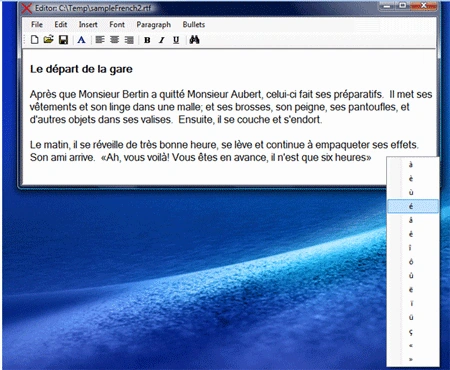Open the Insert menu
Viewport: 450px width, 370px height.
point(88,24)
